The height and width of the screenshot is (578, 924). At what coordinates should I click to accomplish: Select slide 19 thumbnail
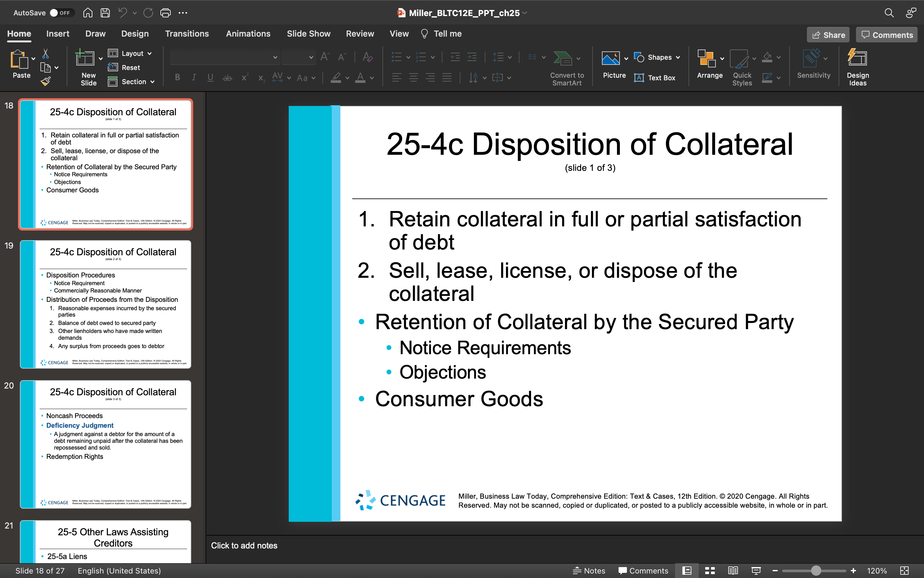coord(105,304)
